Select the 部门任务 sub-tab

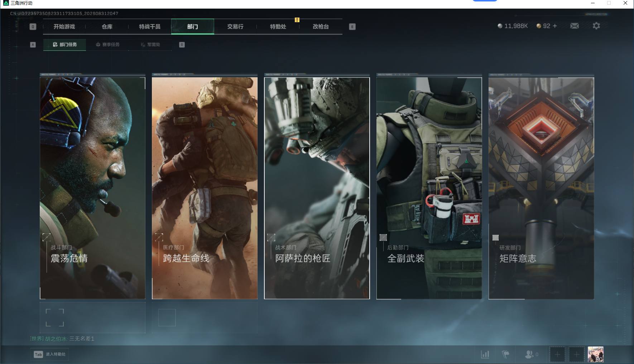pyautogui.click(x=64, y=45)
